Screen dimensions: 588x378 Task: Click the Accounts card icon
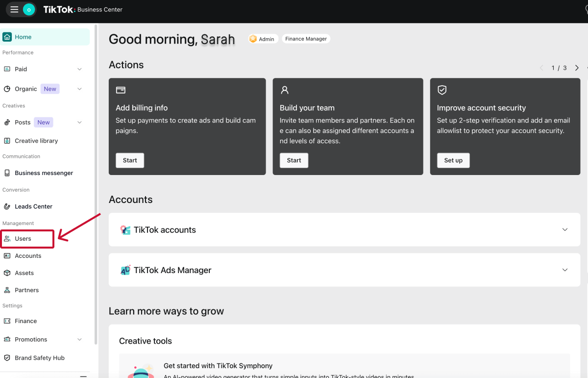7,256
